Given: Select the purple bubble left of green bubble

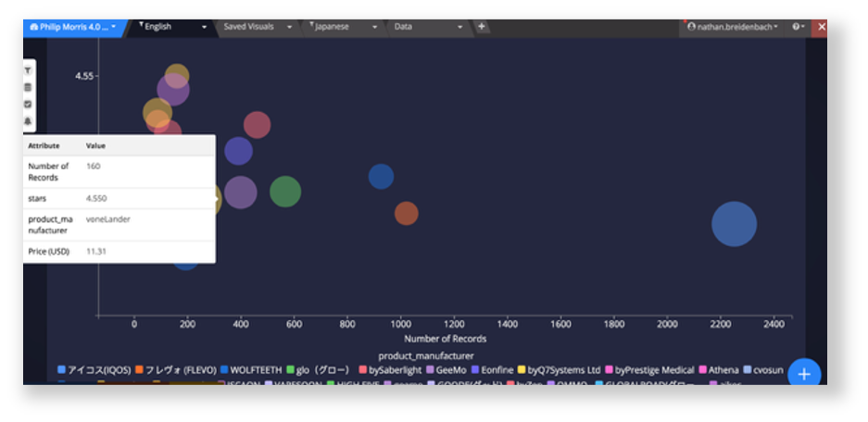Looking at the screenshot, I should click(240, 192).
